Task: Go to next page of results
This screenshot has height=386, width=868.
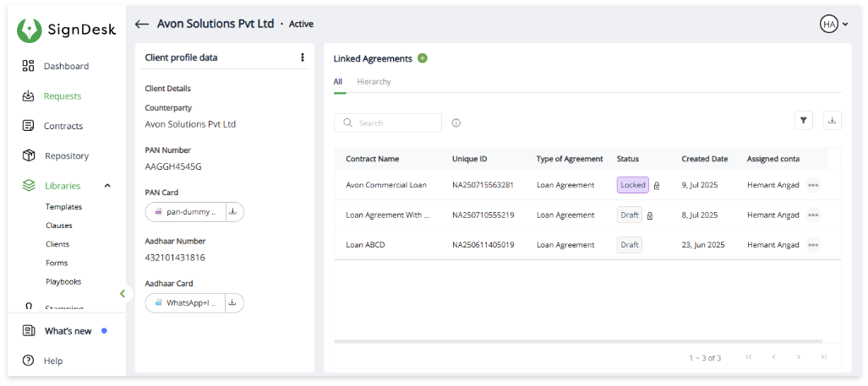Action: pyautogui.click(x=799, y=357)
